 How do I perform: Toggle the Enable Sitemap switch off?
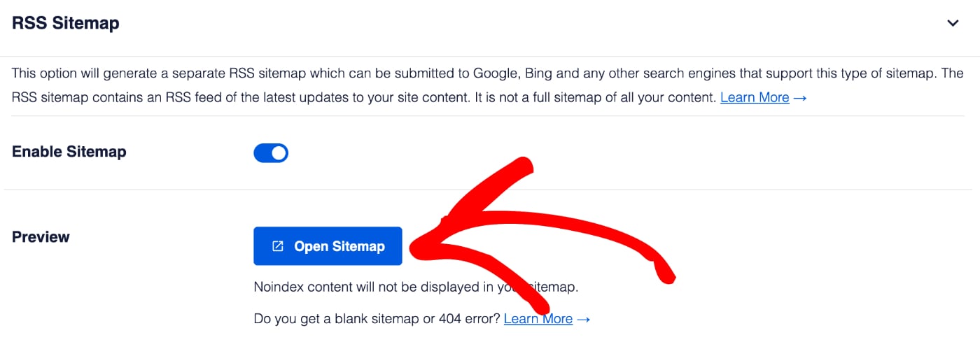271,153
